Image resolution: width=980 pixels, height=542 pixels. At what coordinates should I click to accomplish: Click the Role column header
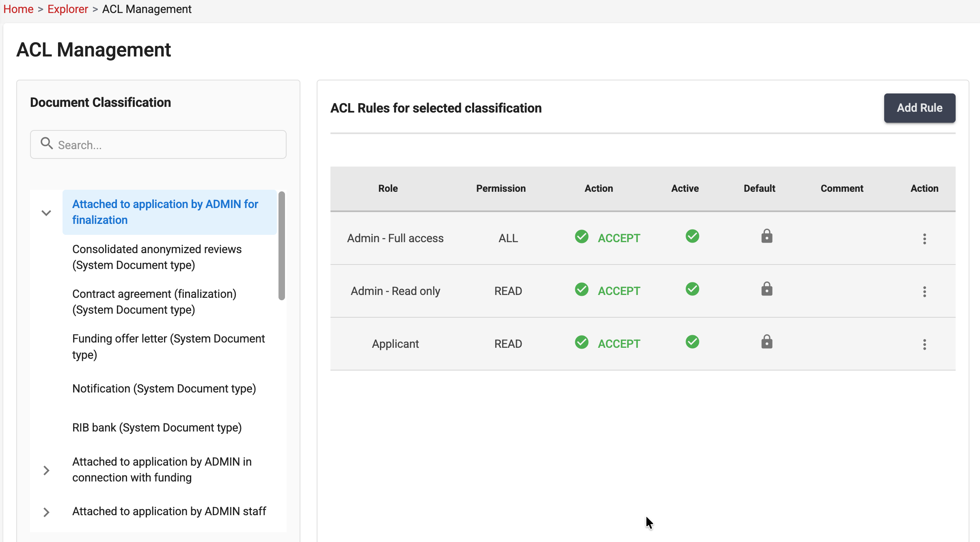point(388,189)
